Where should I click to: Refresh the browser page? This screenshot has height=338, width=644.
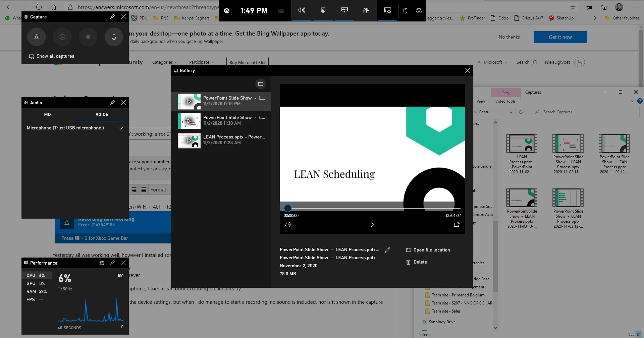pyautogui.click(x=39, y=7)
